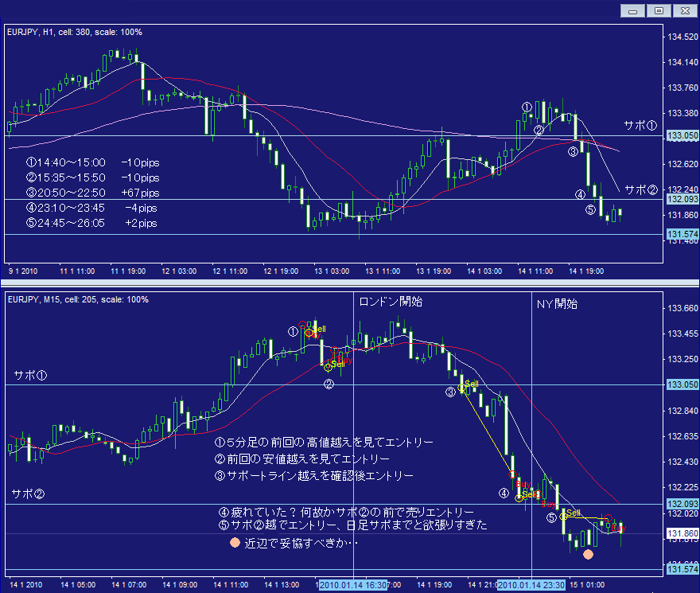The image size is (700, 593).
Task: Click note ①5分足の前回の高値越え
Action: click(324, 443)
